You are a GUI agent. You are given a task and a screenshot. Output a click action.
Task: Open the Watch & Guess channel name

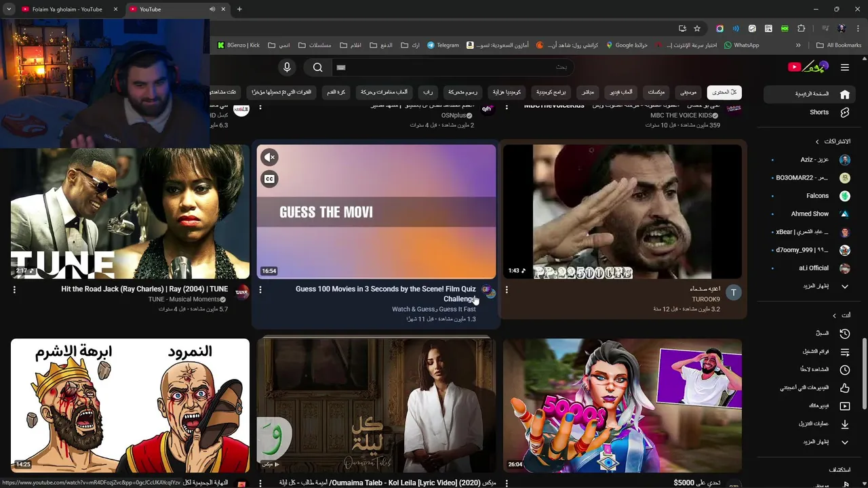pos(434,309)
